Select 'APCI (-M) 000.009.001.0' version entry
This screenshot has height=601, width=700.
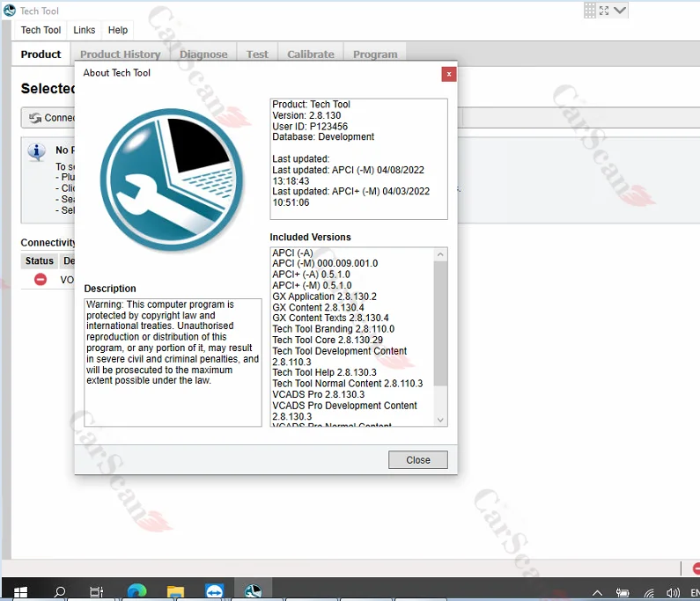click(325, 264)
